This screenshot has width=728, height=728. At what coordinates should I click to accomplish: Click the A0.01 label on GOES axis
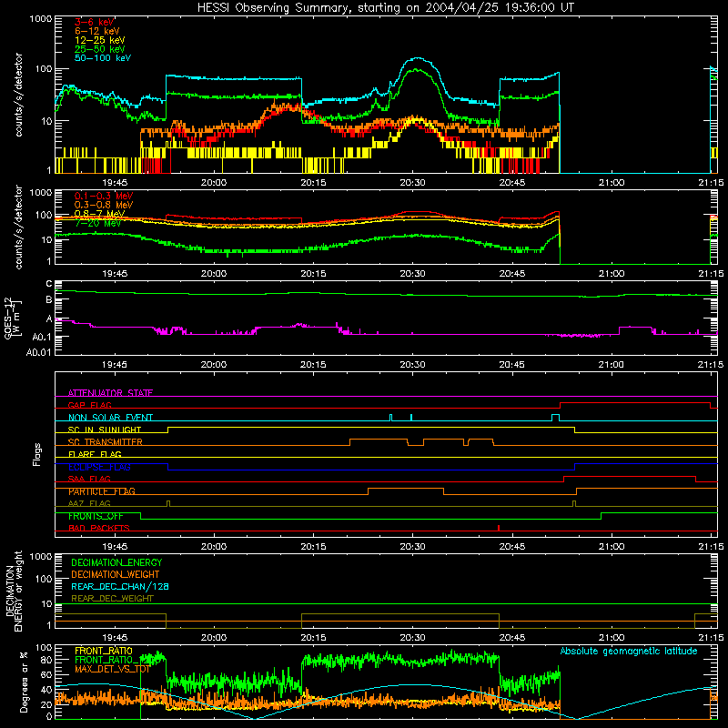point(38,352)
